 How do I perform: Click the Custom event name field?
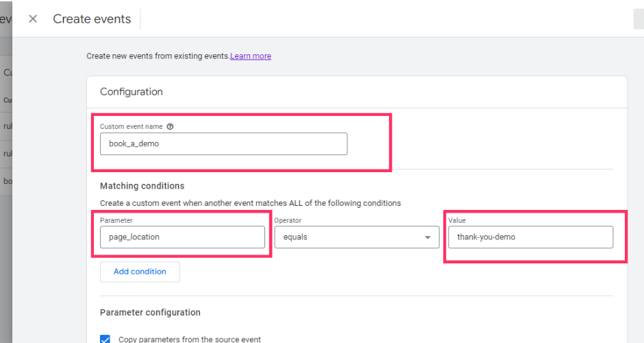coord(223,144)
